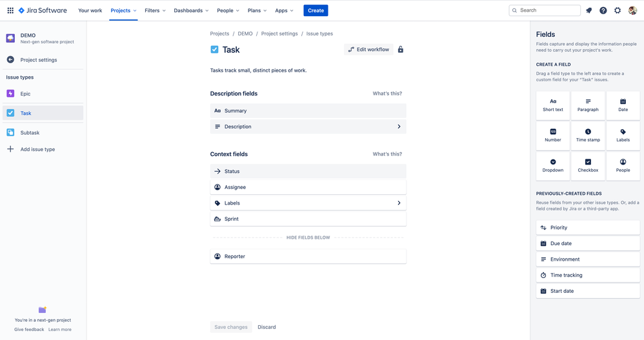
Task: Open the People dropdown in top bar
Action: (228, 10)
